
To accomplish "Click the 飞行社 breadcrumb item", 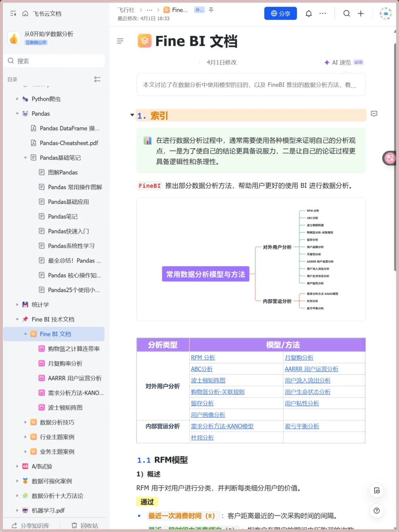I will pos(126,10).
